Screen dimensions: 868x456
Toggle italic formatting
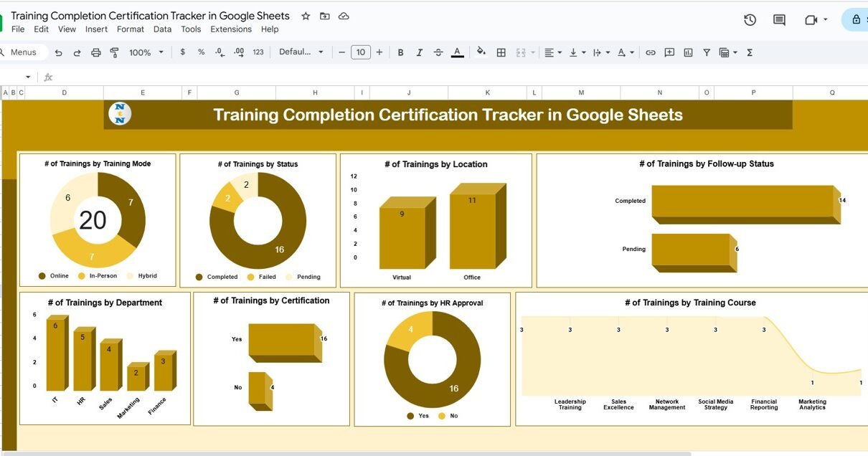(419, 52)
